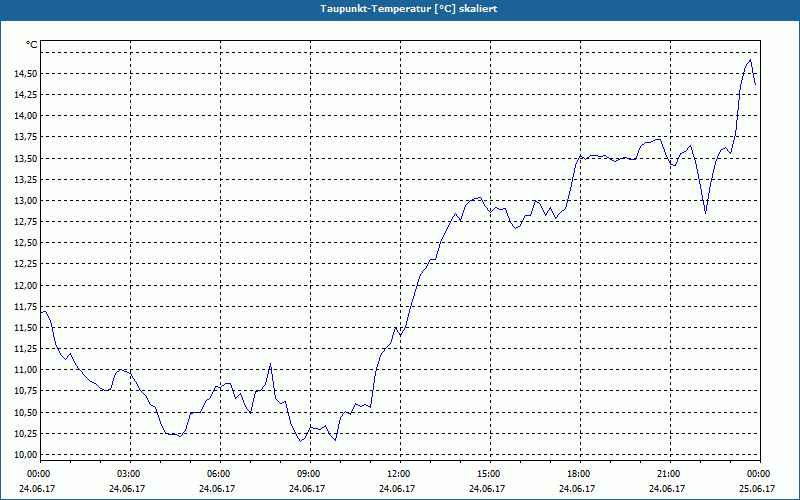Click the 11,75 y-axis label

coord(26,307)
